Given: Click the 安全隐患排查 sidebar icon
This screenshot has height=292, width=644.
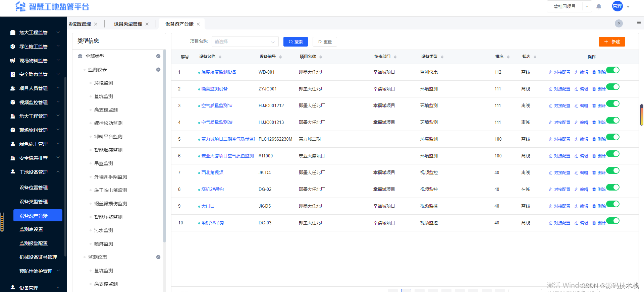Looking at the screenshot, I should [x=13, y=158].
